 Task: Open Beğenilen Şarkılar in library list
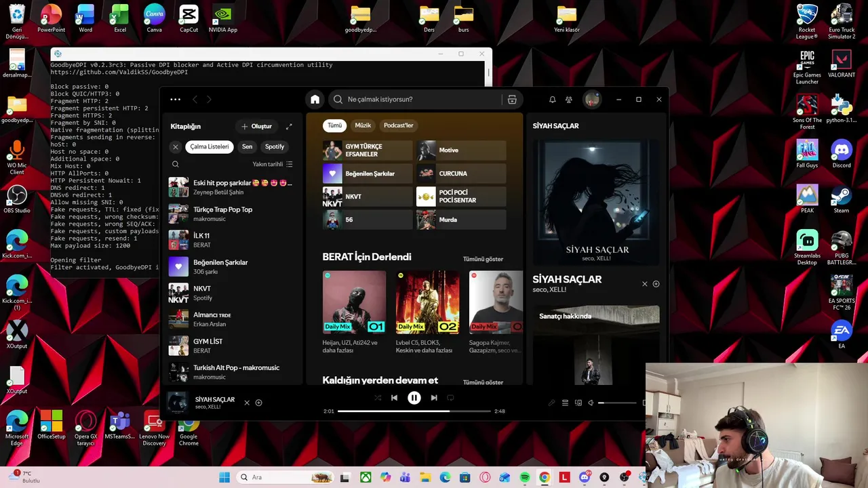point(231,266)
